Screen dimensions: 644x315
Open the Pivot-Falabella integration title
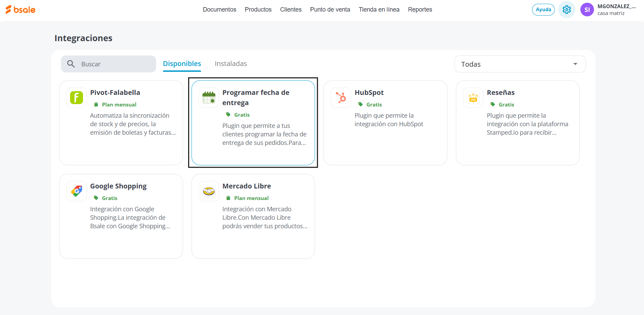pyautogui.click(x=115, y=93)
